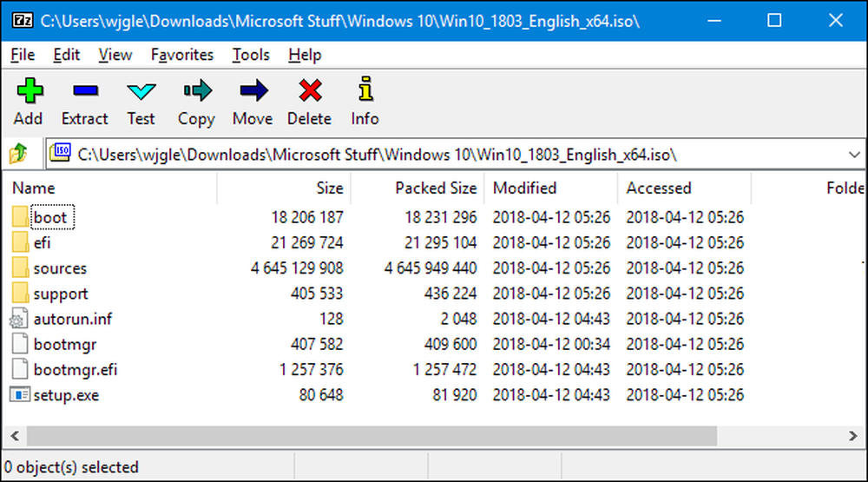Screen dimensions: 868x482
Task: Close the 7-Zip window
Action: (835, 21)
